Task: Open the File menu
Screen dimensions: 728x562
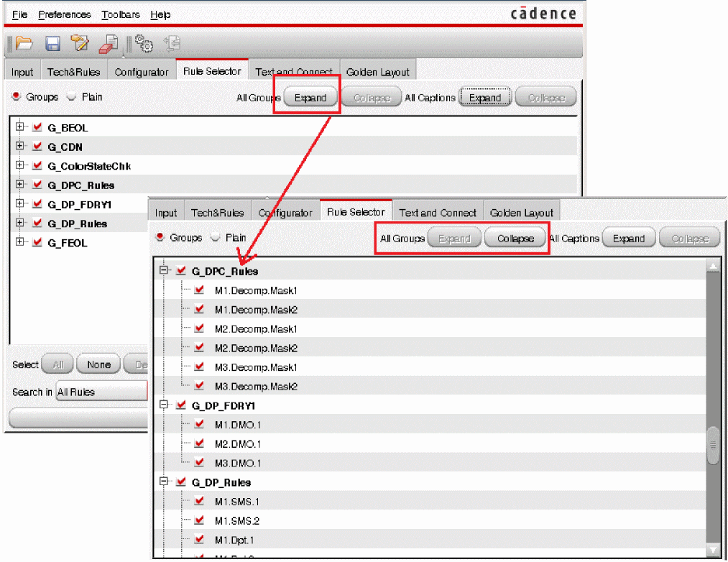Action: (19, 14)
